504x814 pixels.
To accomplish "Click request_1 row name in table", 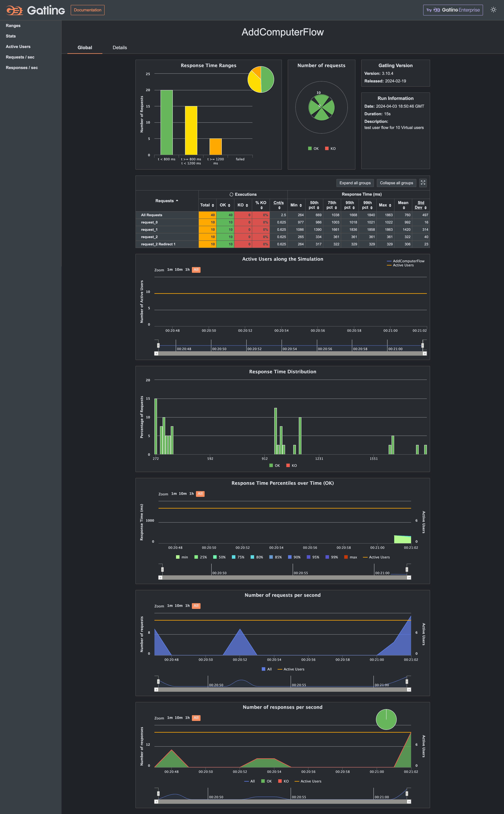I will pyautogui.click(x=149, y=230).
